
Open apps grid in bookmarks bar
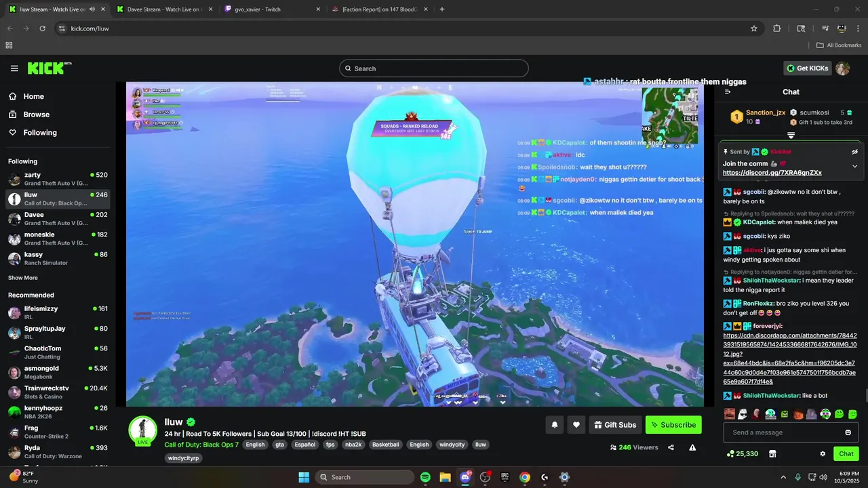pos(9,45)
